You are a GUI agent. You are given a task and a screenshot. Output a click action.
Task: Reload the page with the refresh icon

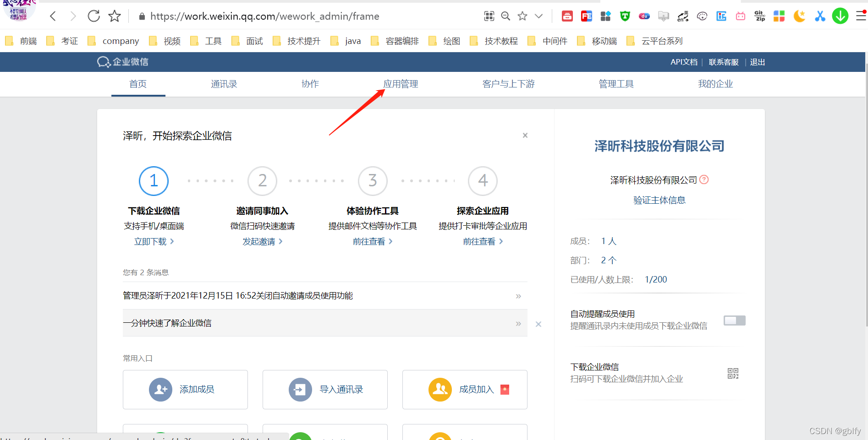coord(93,16)
